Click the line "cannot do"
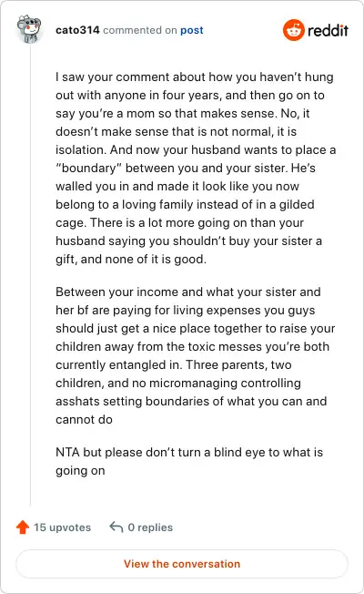364x594 pixels. (x=84, y=419)
